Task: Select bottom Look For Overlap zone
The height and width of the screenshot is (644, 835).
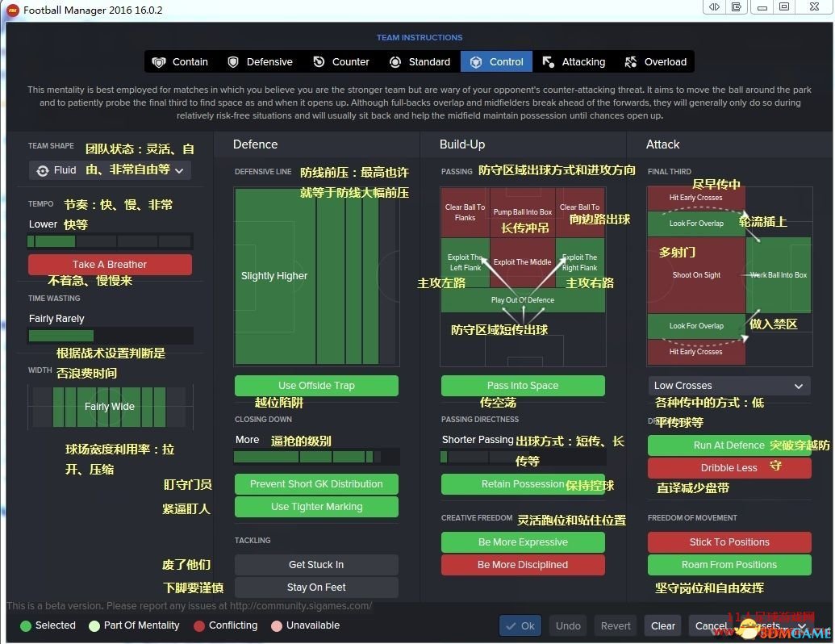Action: click(x=696, y=326)
